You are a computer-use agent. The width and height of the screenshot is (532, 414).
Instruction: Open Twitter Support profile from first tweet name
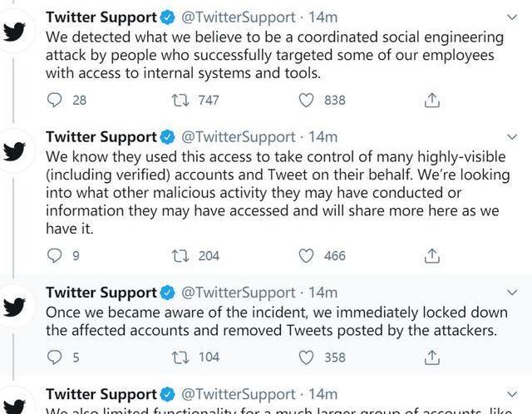pos(101,17)
